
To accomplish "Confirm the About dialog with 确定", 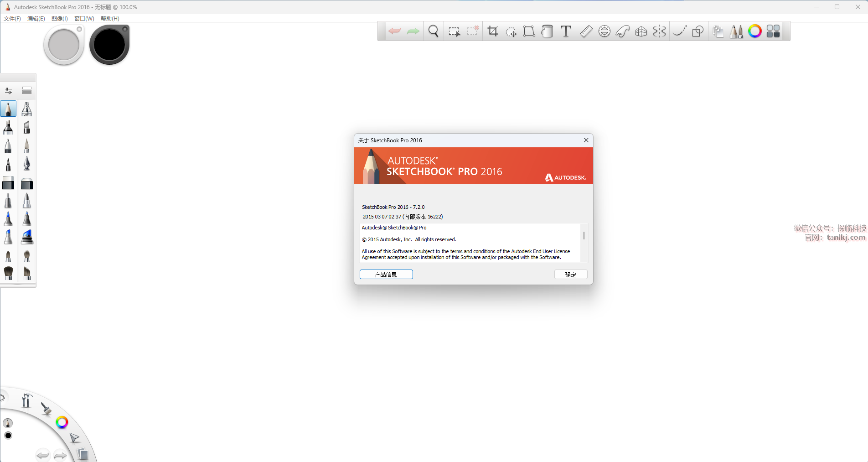I will pyautogui.click(x=571, y=275).
